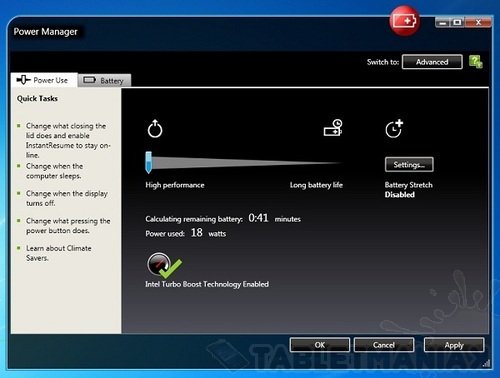Click the plug icon on Power Use tab
The height and width of the screenshot is (378, 500).
pos(23,80)
